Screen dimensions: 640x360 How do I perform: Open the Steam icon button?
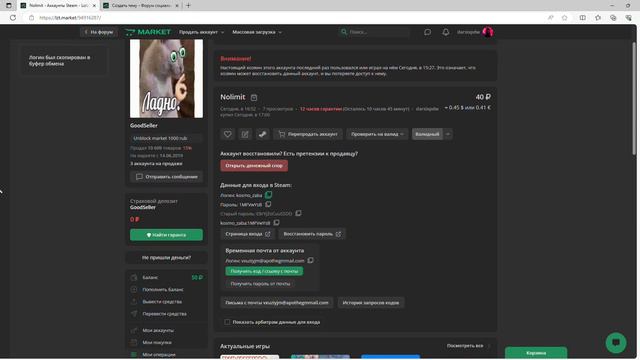[x=262, y=134]
